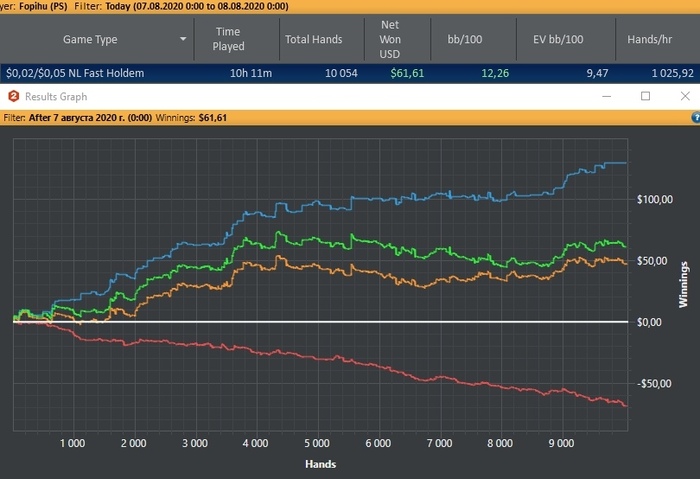The height and width of the screenshot is (479, 700).
Task: Click the 1 025,92 hands per hour cell
Action: 672,73
